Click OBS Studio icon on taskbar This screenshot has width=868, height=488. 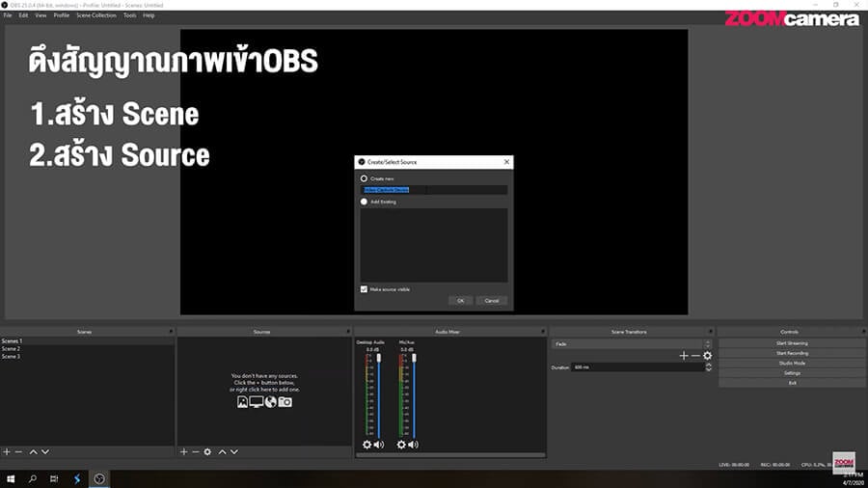coord(99,479)
